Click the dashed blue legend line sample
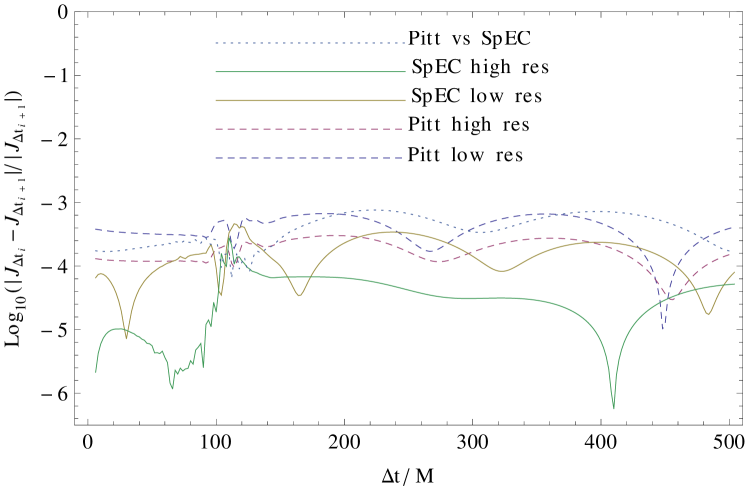Screen dimensions: 747x487 tap(310, 158)
